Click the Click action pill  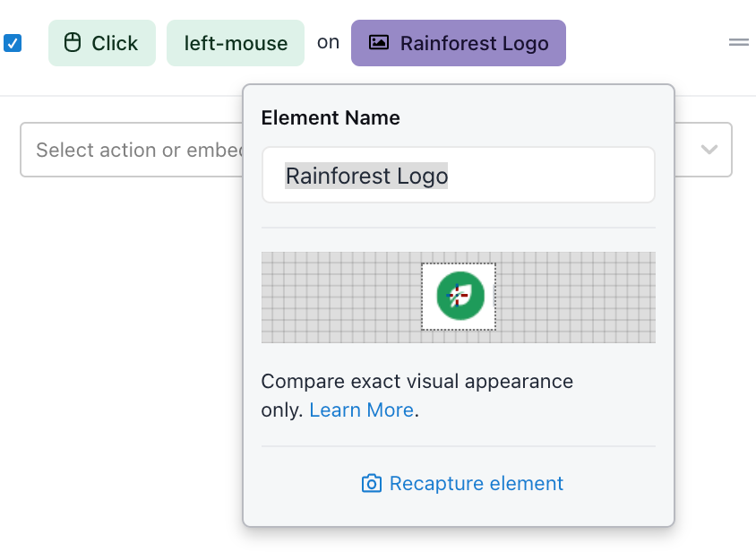(x=102, y=43)
